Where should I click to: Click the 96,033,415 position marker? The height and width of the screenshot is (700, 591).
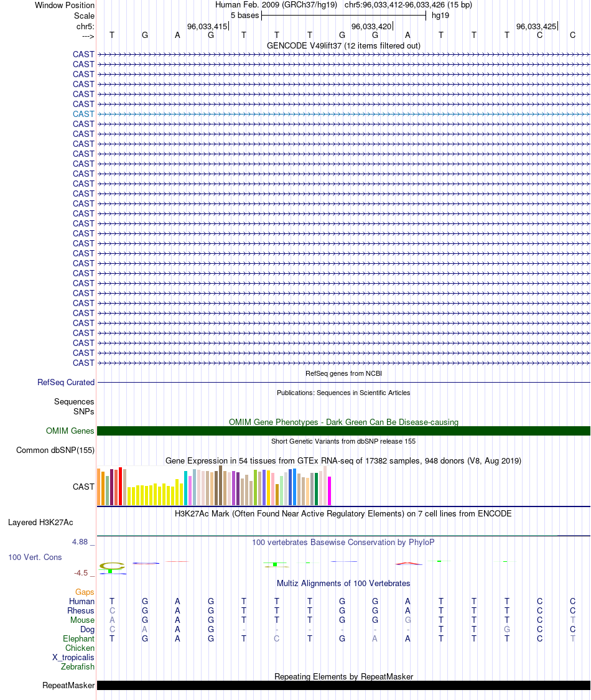208,27
